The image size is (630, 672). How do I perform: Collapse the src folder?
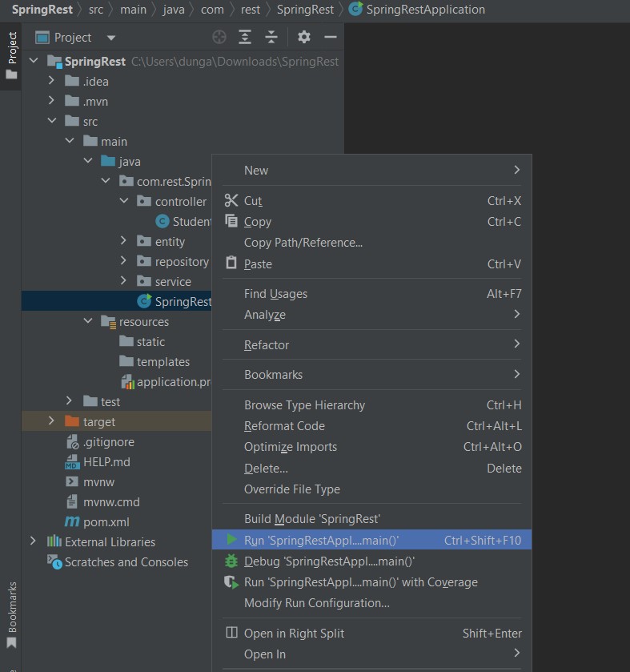coord(52,121)
